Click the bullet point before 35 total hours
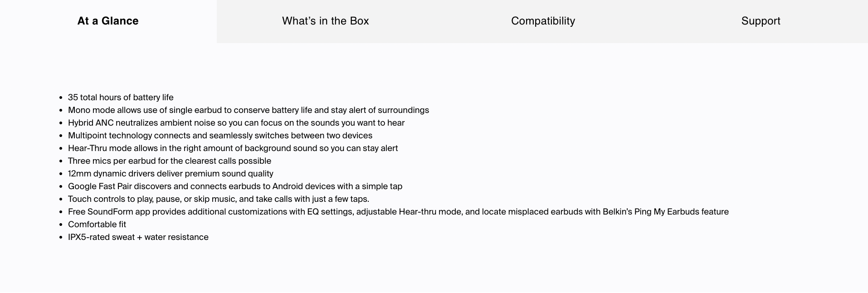 coord(61,98)
